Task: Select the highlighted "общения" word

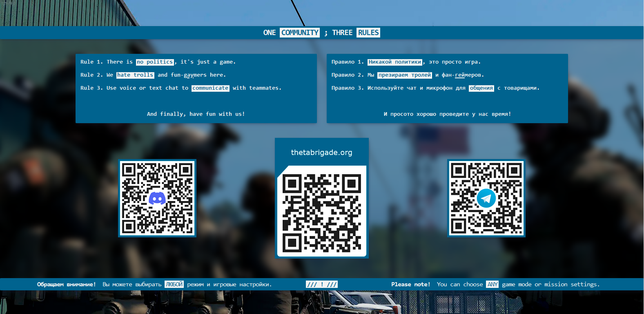Action: 481,88
